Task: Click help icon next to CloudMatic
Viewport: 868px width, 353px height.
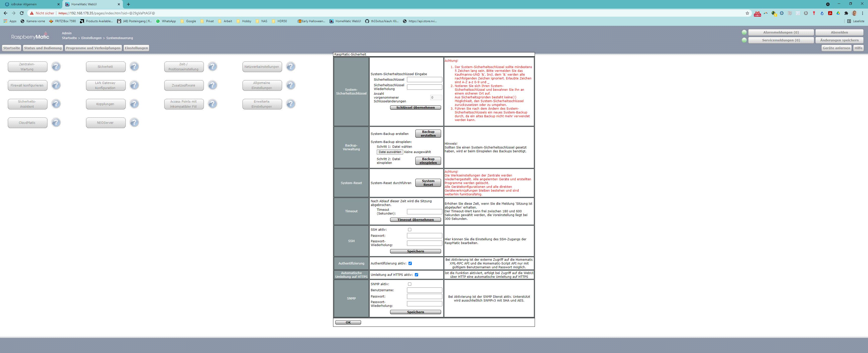Action: click(56, 123)
